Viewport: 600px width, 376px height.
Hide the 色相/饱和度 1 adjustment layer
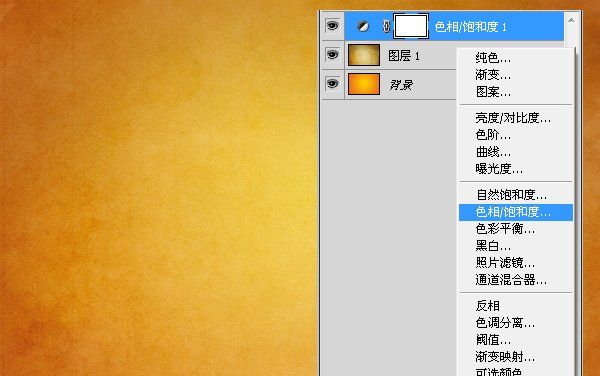click(x=332, y=26)
